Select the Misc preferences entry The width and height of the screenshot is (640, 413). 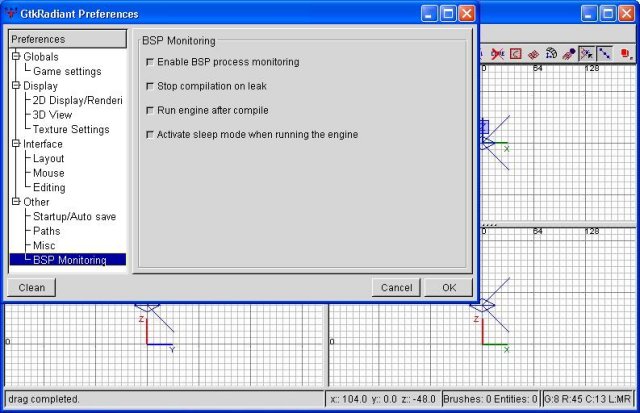pyautogui.click(x=44, y=245)
